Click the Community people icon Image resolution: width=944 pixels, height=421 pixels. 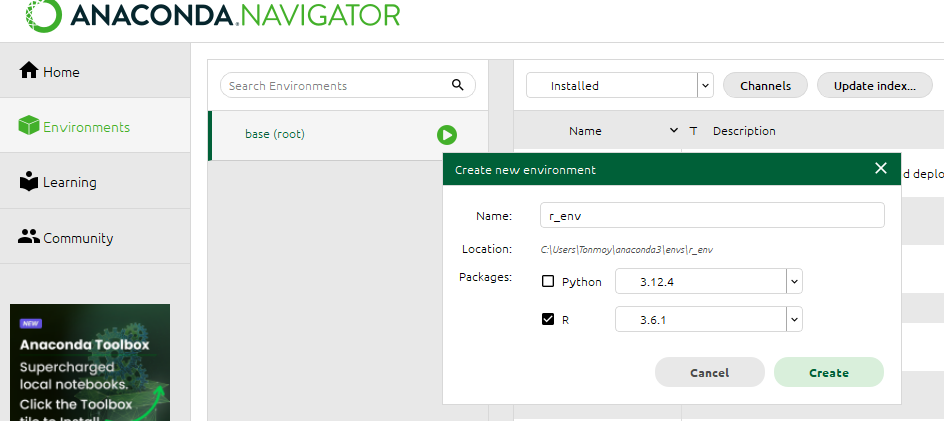28,238
